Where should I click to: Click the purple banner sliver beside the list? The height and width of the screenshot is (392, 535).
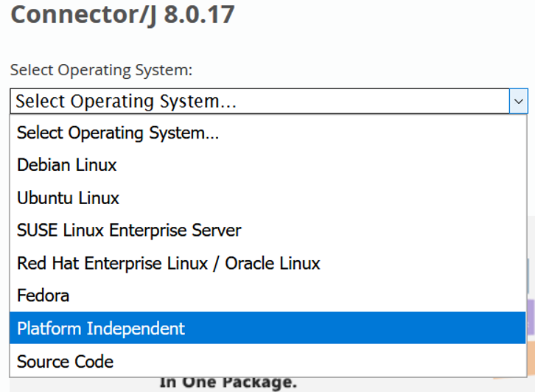coord(531,317)
